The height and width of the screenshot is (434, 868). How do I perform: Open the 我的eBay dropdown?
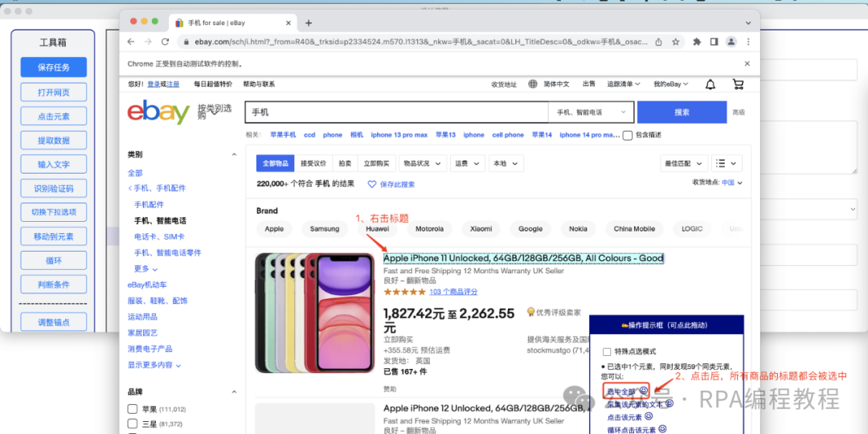click(x=670, y=84)
